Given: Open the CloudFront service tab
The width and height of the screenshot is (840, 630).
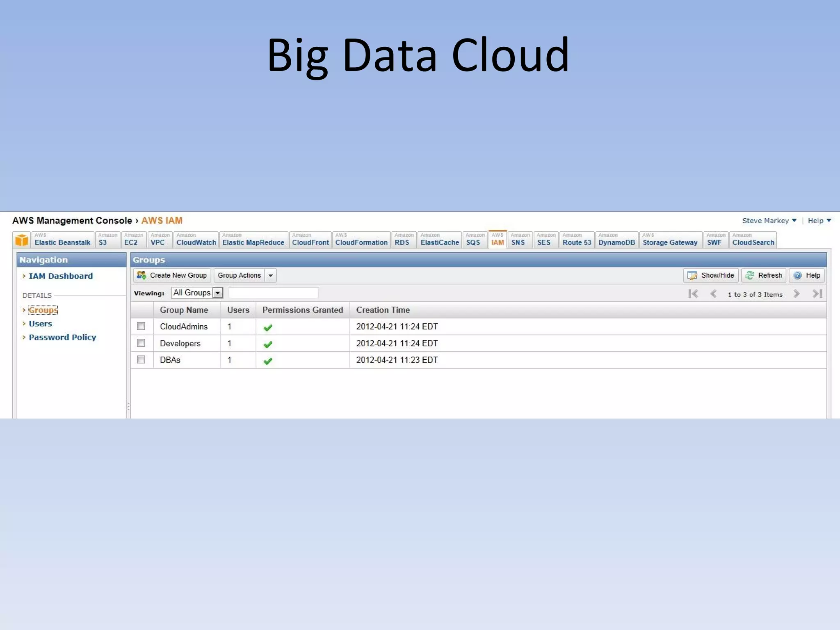Looking at the screenshot, I should click(x=310, y=240).
